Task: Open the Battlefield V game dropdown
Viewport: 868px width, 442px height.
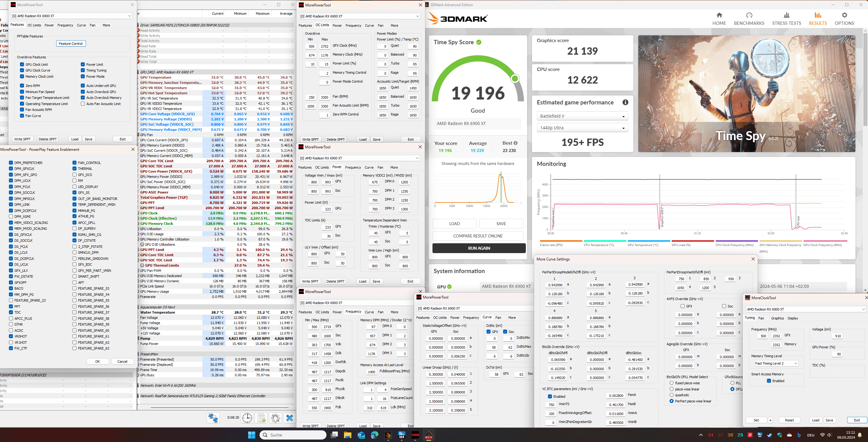Action: [582, 116]
